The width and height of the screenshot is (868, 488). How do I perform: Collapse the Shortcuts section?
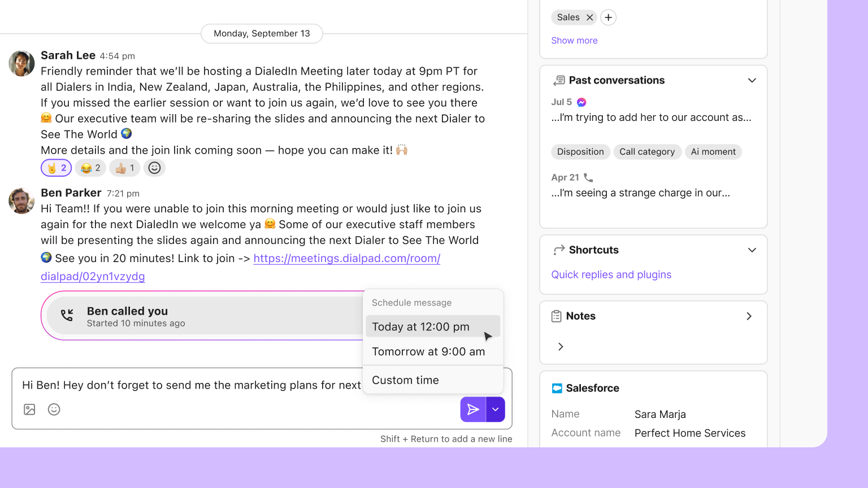752,250
